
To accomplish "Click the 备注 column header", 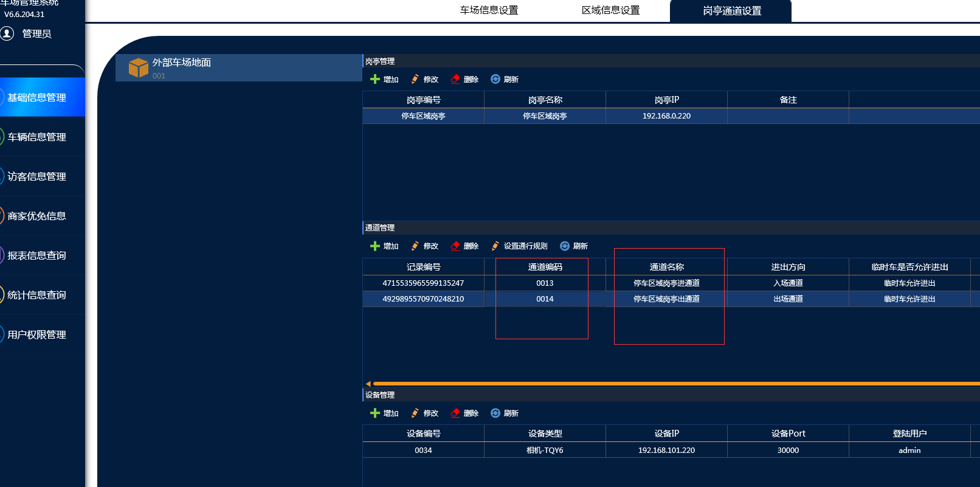I will click(788, 100).
